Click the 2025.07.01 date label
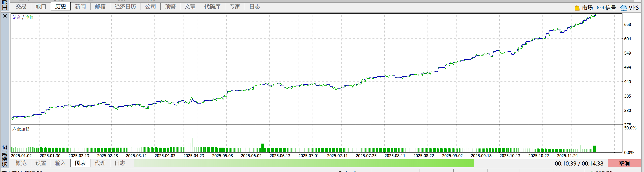Viewport: 644px width, 172px height. (309, 156)
